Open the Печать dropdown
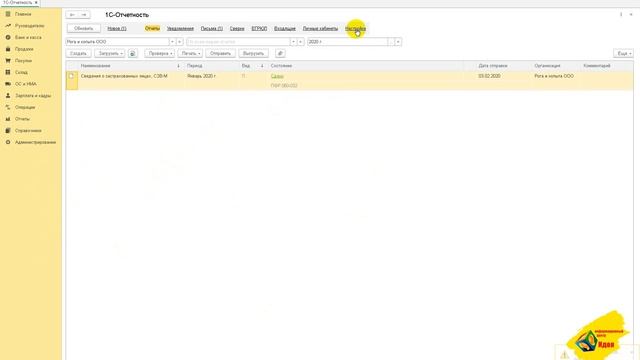This screenshot has height=360, width=640. (190, 53)
